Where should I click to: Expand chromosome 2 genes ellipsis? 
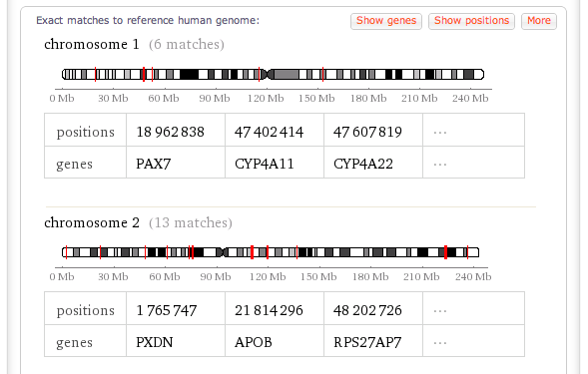pyautogui.click(x=473, y=341)
